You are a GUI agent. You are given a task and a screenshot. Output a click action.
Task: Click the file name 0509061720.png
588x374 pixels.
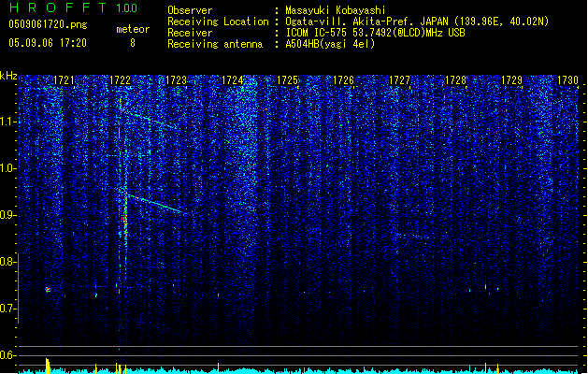click(x=48, y=25)
